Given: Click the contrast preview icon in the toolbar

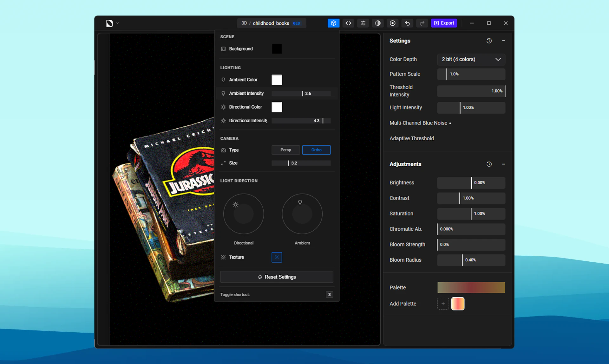Looking at the screenshot, I should (x=377, y=23).
